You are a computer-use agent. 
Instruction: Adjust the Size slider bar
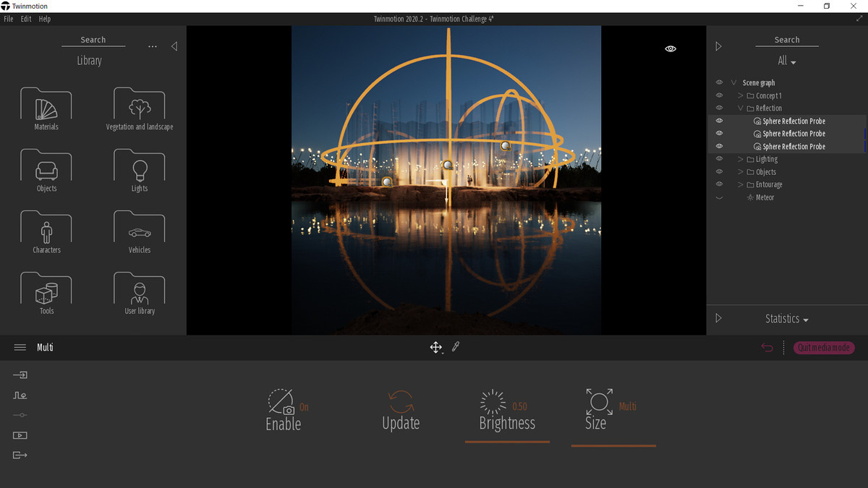[x=613, y=445]
